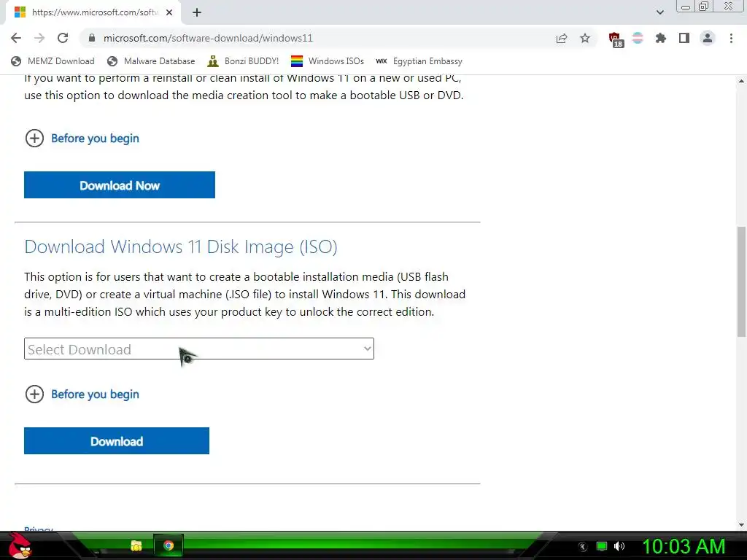Expand Before you begin under ISO section
The image size is (747, 560).
point(82,394)
